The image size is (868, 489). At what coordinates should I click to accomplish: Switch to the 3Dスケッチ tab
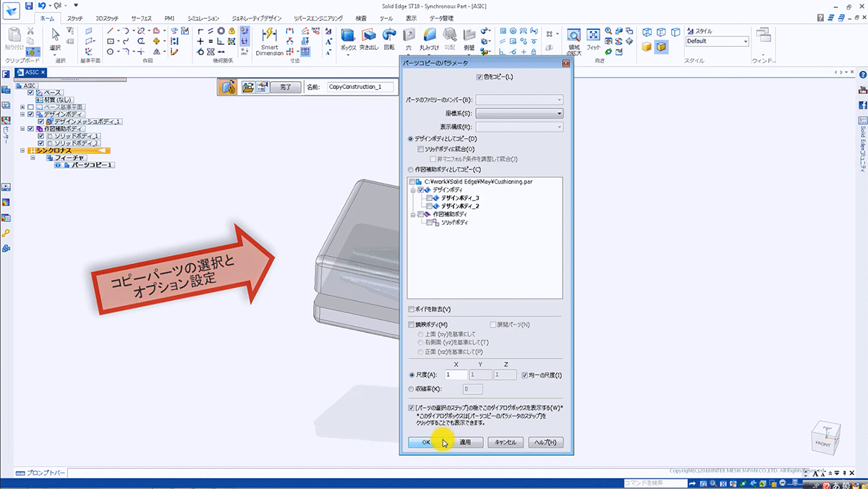(109, 17)
